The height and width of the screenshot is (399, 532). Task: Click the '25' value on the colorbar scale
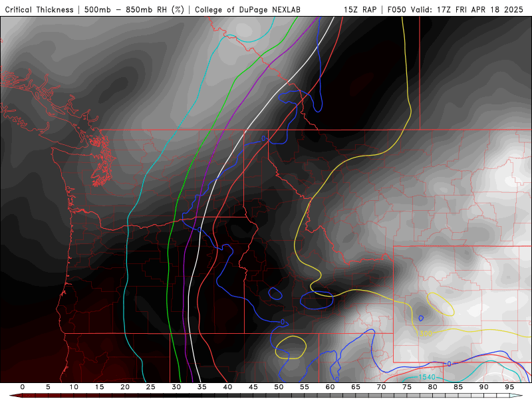point(151,387)
